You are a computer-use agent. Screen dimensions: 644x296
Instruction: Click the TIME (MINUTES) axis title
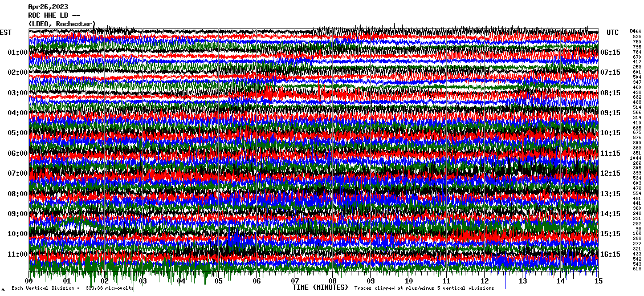(x=320, y=287)
